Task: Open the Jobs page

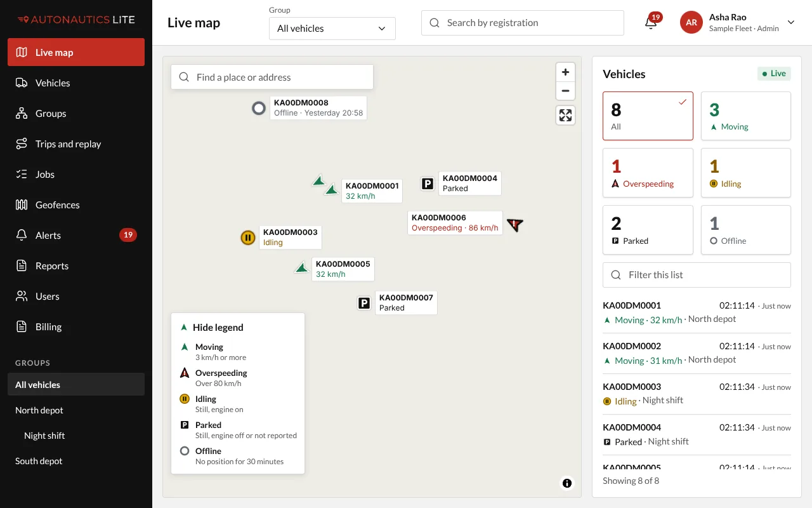Action: (x=76, y=175)
